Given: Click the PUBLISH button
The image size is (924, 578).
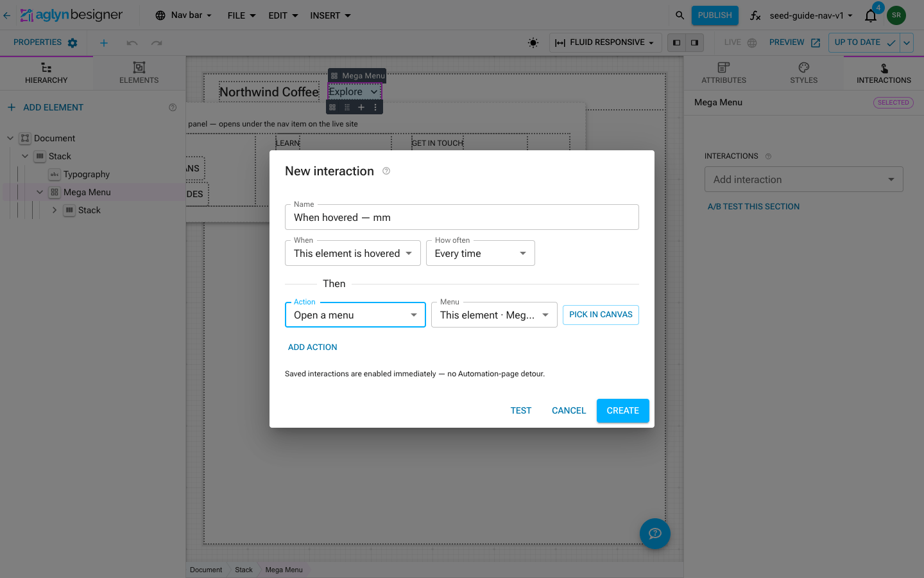Looking at the screenshot, I should pos(715,15).
